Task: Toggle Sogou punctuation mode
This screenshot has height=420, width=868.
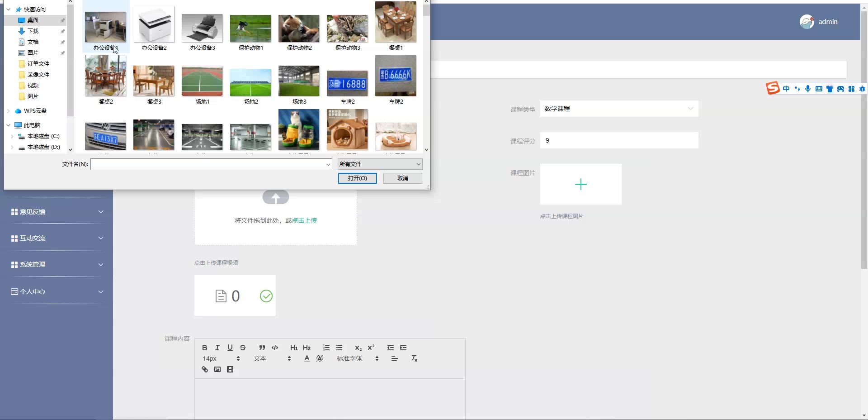Action: tap(797, 89)
